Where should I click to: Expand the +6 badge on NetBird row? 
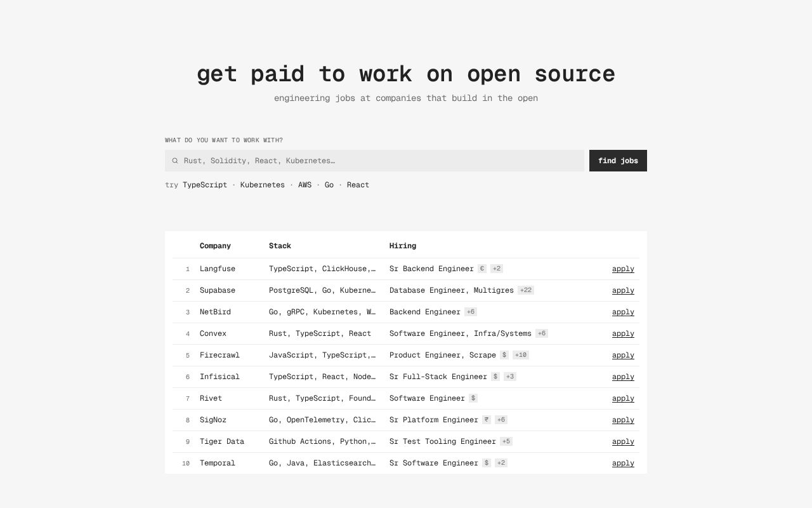click(471, 312)
